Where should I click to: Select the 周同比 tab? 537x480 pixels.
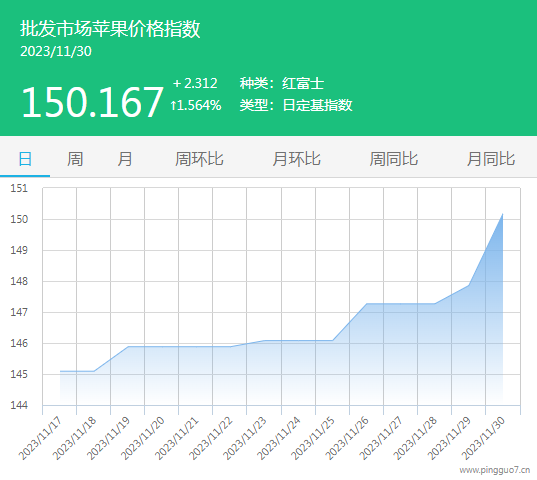tap(394, 159)
